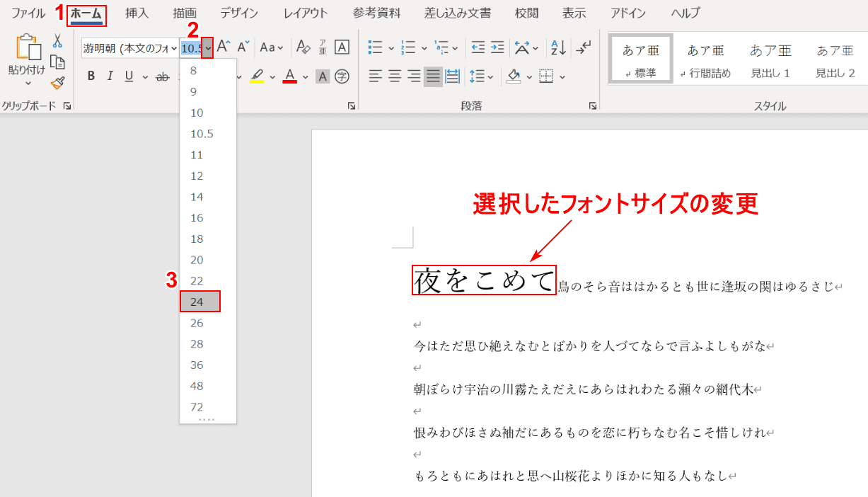Align text left with the align icon

(376, 76)
